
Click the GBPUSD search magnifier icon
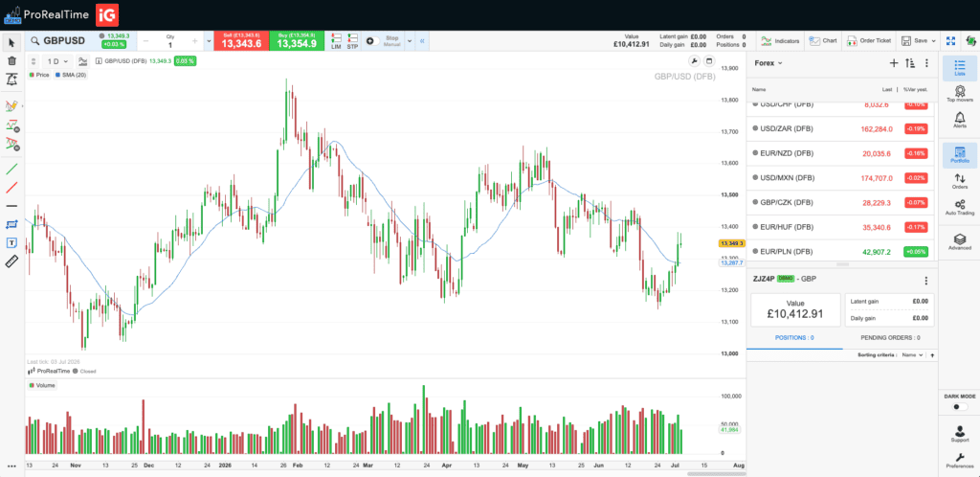click(x=34, y=41)
